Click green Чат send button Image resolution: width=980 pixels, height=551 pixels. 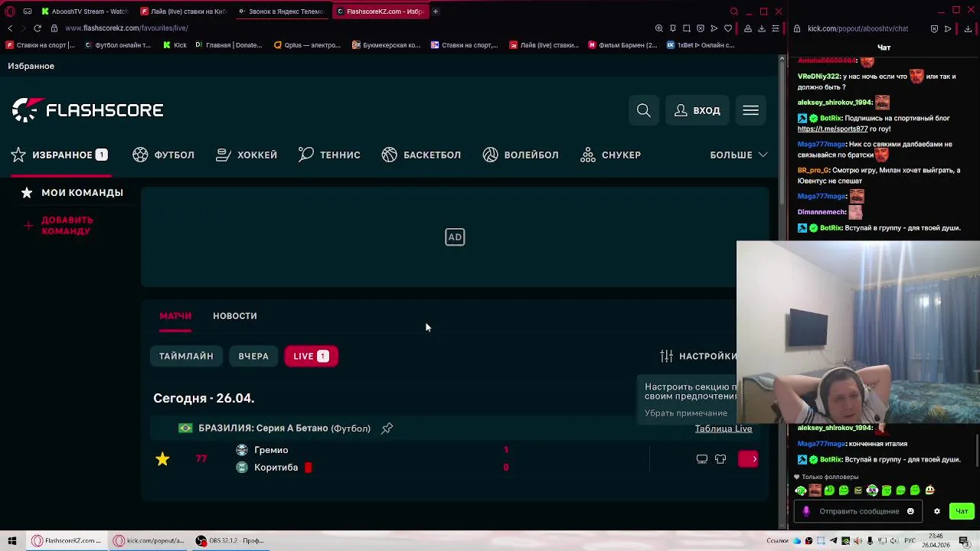click(x=962, y=511)
